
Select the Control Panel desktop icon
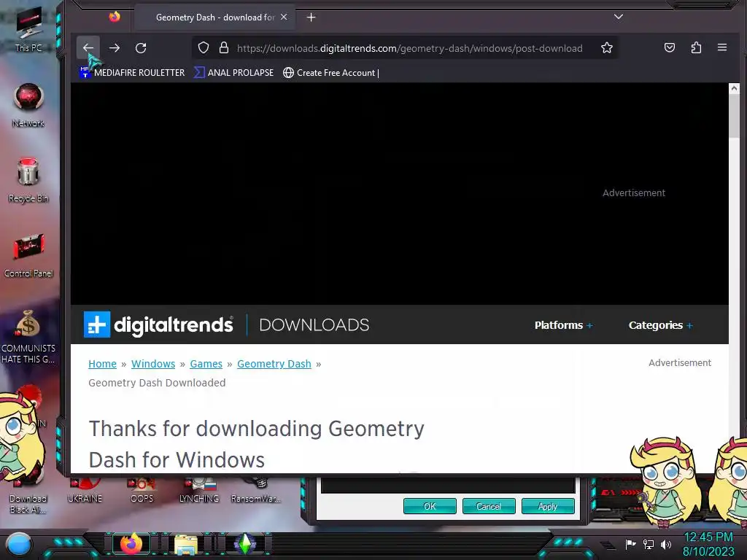(28, 255)
